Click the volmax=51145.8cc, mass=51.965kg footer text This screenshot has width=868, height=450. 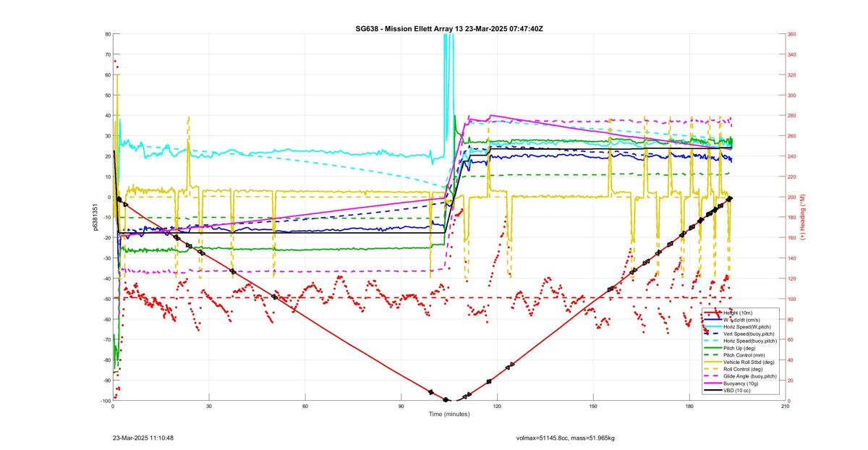[x=565, y=438]
